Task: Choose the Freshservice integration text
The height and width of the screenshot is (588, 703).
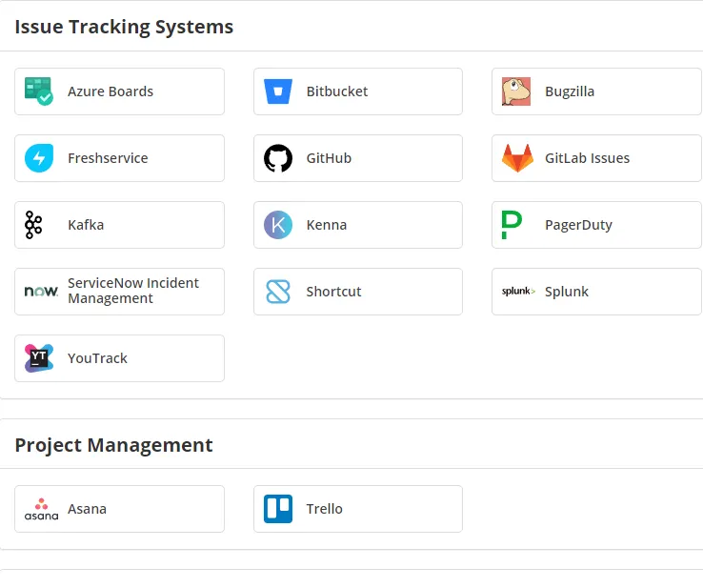Action: pyautogui.click(x=108, y=158)
